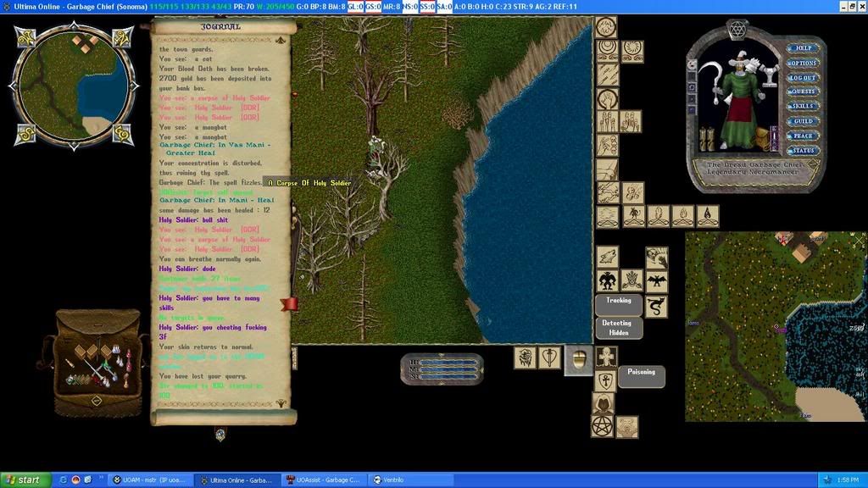Collapse journal using top scroll arrow
The image size is (868, 488).
click(280, 40)
